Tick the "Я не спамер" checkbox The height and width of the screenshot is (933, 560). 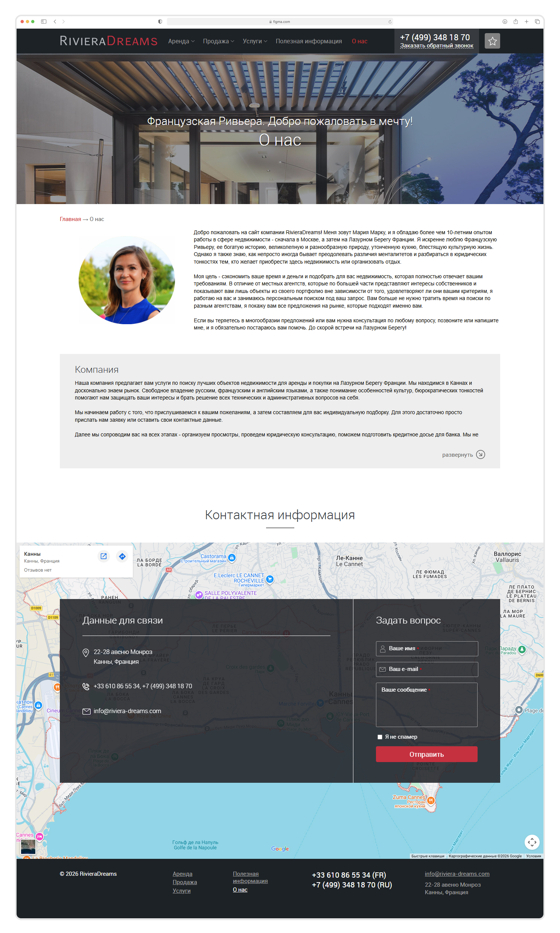pos(380,737)
